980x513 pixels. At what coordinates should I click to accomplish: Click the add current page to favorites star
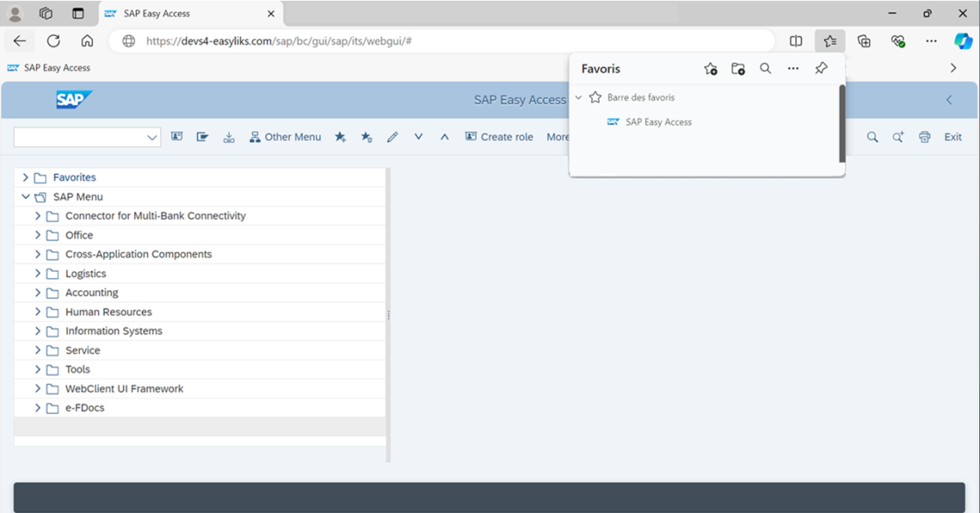tap(710, 69)
